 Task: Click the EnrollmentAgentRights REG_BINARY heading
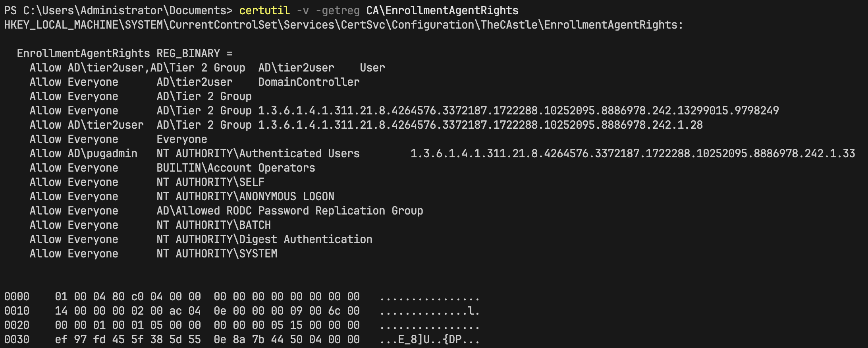click(125, 53)
